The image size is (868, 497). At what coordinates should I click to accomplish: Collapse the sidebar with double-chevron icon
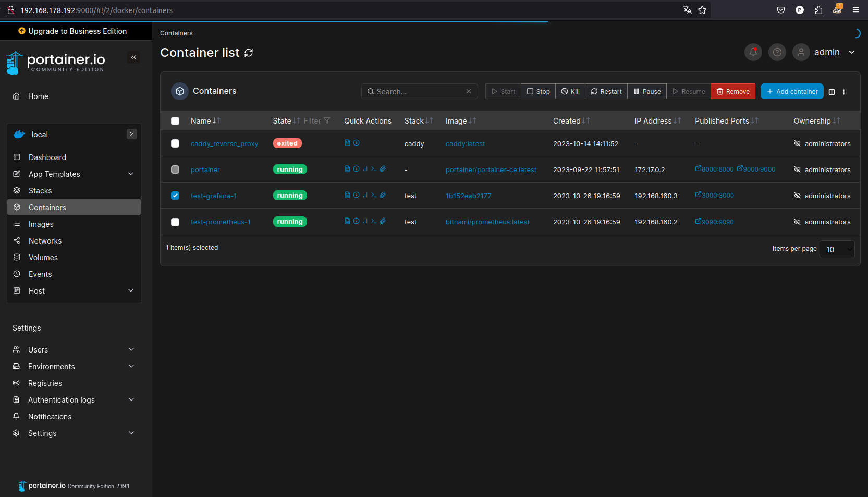(133, 57)
